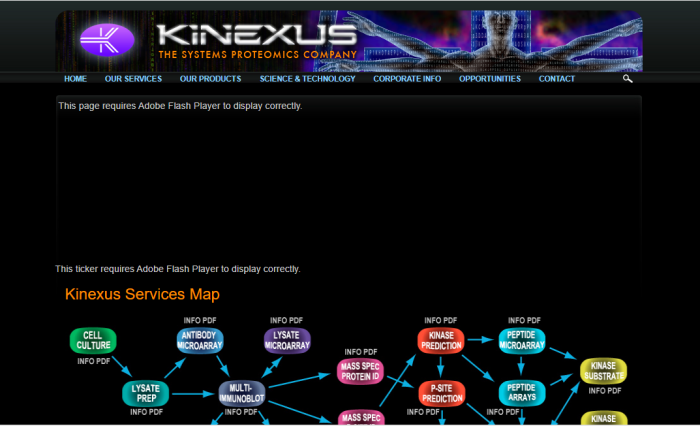
Task: Open INFO PDF above Mass Spec Protein ID
Action: [x=361, y=352]
